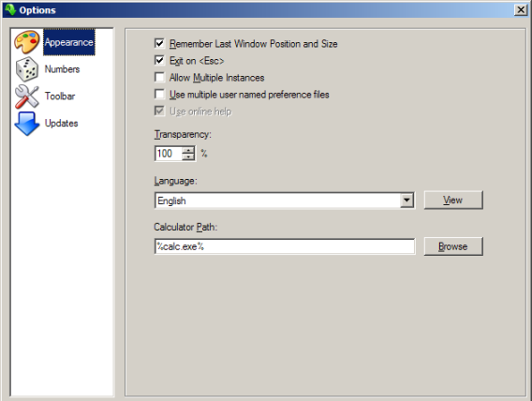Click the Remember Last Window Position and Size label
This screenshot has width=532, height=401.
pyautogui.click(x=253, y=44)
